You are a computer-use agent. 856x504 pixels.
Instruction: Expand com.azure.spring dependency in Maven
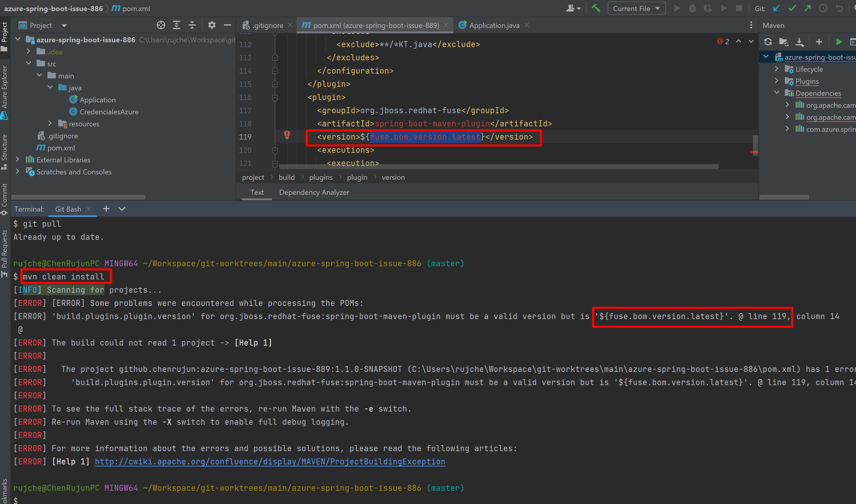(x=787, y=129)
